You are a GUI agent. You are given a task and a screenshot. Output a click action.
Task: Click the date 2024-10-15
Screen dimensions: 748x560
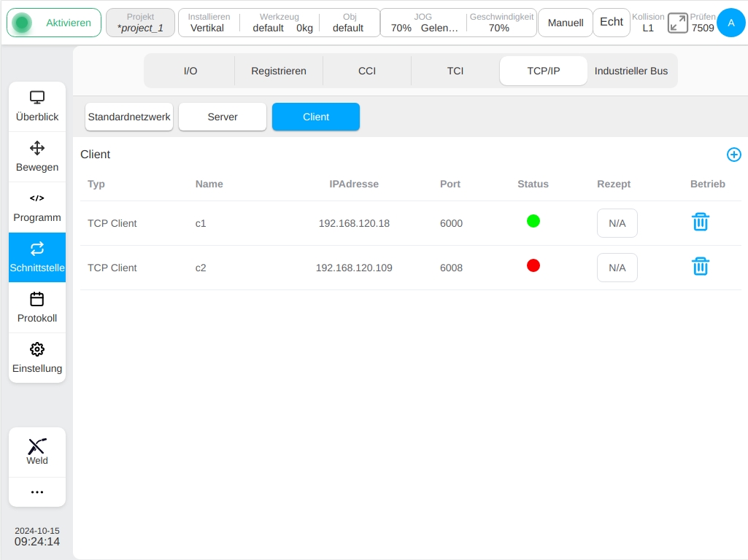point(37,530)
